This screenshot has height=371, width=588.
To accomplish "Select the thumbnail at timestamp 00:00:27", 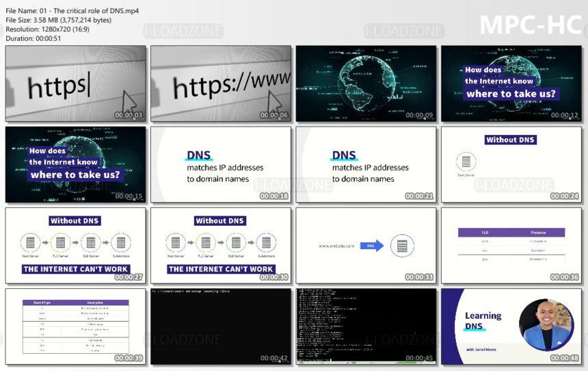I will click(x=76, y=246).
